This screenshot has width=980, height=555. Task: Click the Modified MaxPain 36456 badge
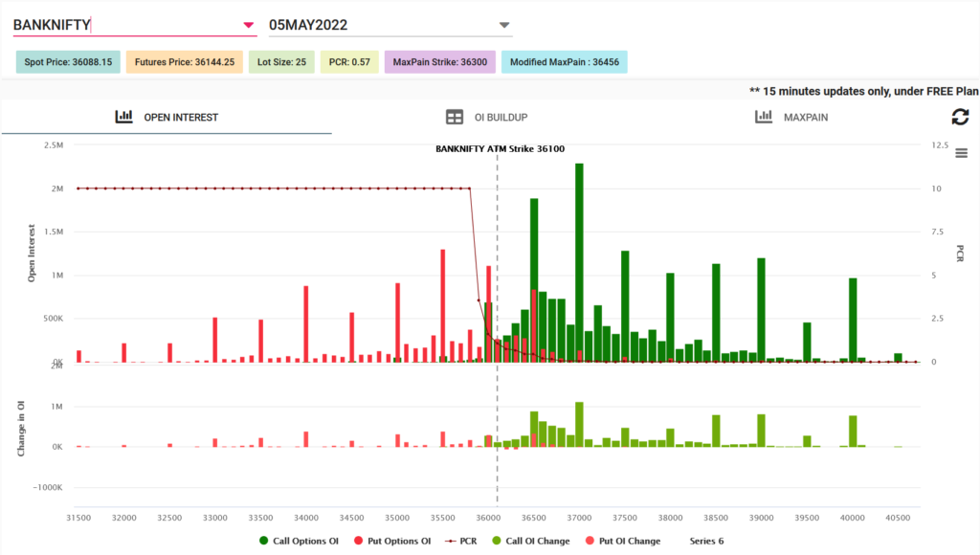(x=565, y=62)
